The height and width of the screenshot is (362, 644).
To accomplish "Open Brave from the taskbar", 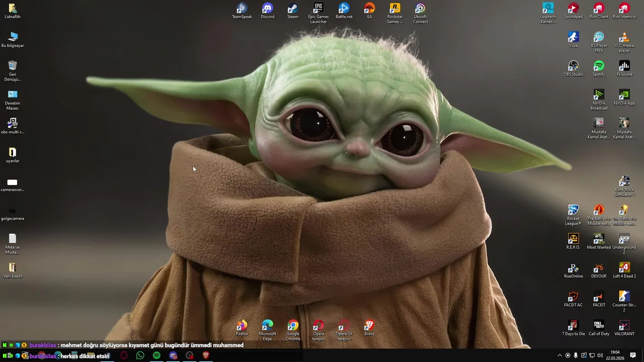I will [x=206, y=355].
